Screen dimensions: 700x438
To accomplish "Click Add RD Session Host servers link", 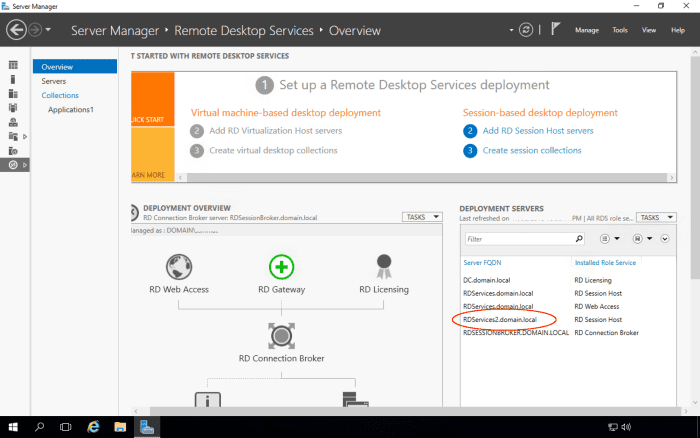I will [538, 130].
